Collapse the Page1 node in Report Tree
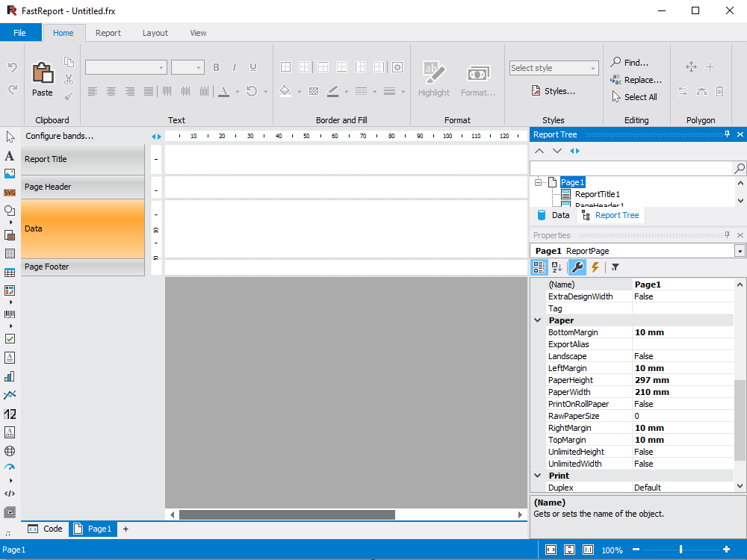747x560 pixels. (x=538, y=182)
